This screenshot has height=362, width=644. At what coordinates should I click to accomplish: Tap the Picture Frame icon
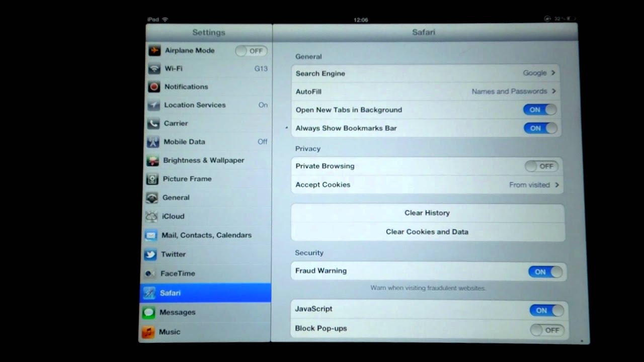(x=152, y=179)
